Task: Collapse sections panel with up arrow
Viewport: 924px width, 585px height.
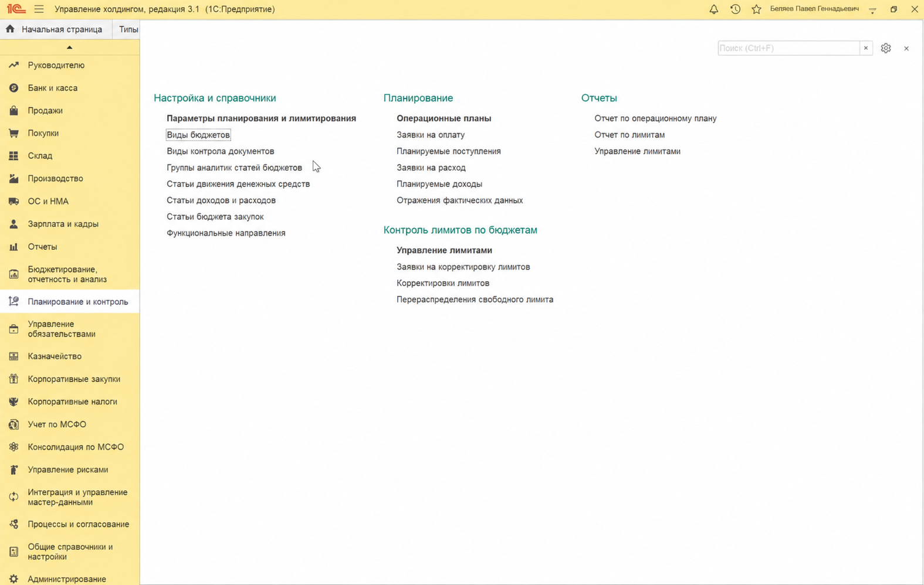Action: pos(69,47)
